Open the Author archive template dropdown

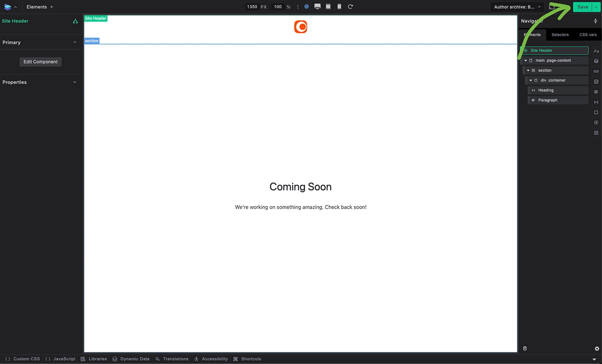coord(517,7)
